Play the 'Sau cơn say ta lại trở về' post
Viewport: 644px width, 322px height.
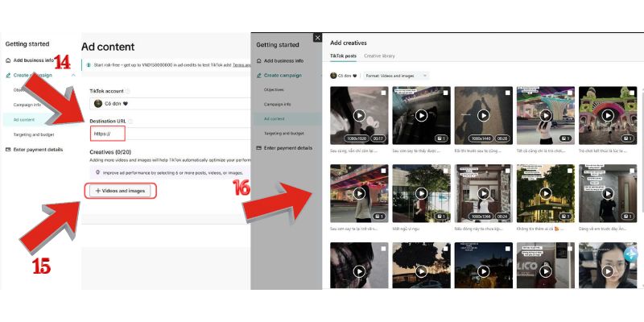pyautogui.click(x=359, y=193)
